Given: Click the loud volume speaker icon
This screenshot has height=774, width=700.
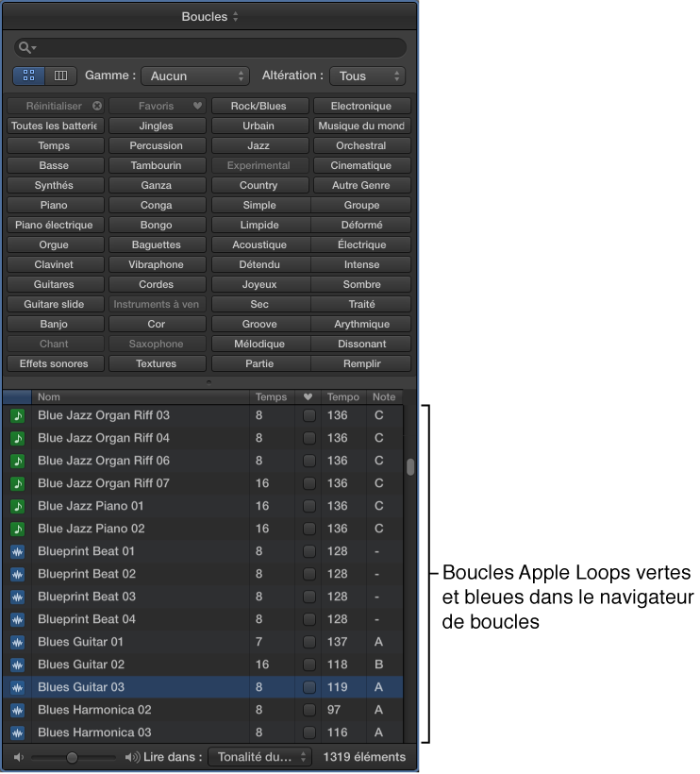Looking at the screenshot, I should point(132,758).
